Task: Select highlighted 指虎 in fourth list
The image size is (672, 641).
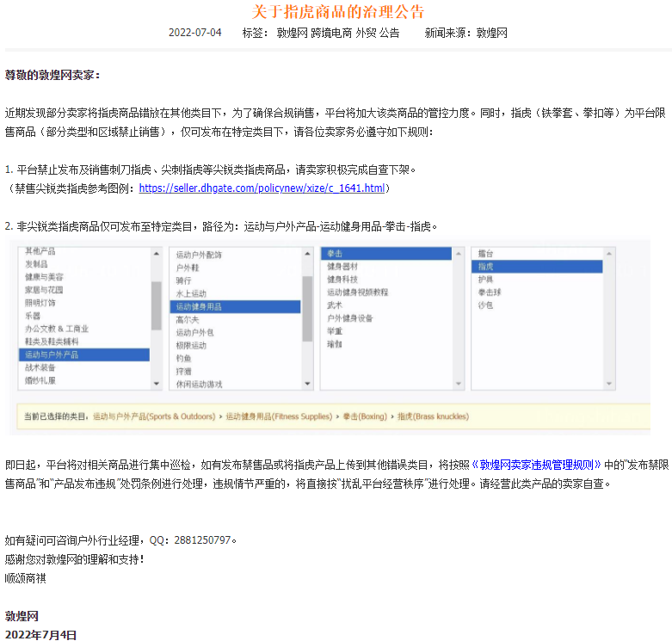Action: coord(537,267)
